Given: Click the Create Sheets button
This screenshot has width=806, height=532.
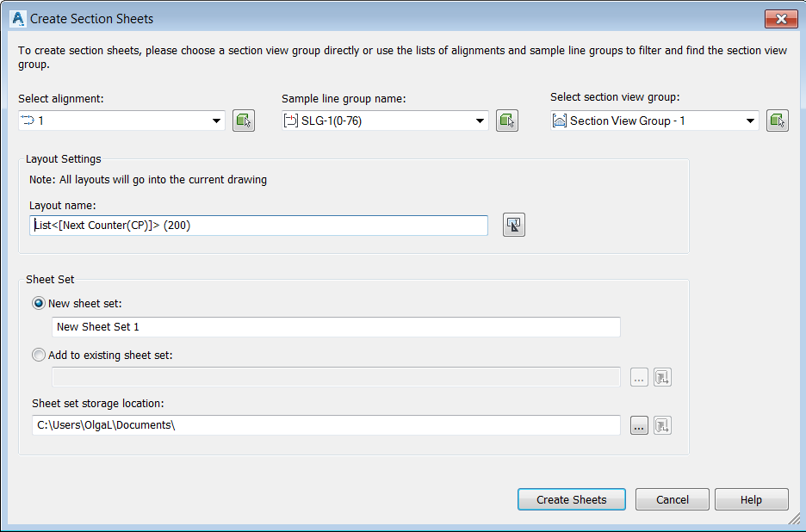Looking at the screenshot, I should (x=572, y=499).
